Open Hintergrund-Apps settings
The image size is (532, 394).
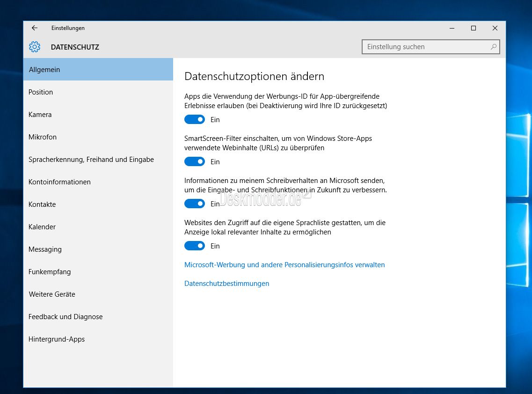(98, 339)
